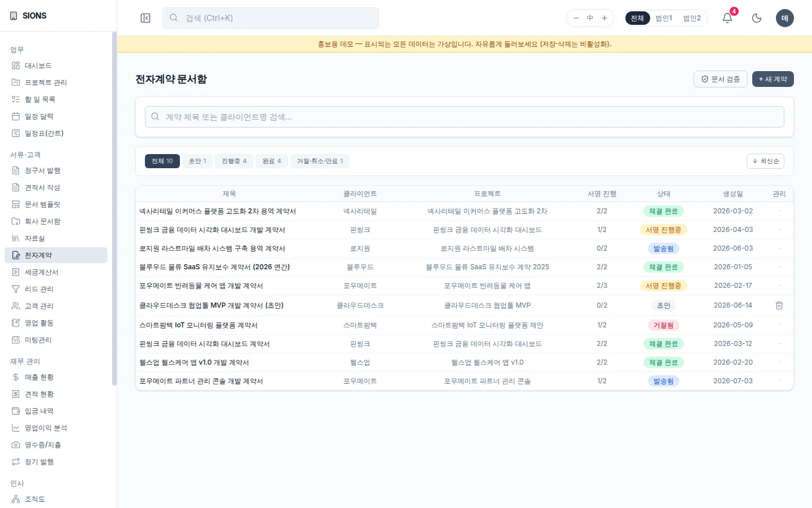Click the SIONS logo
The image size is (812, 508).
[28, 16]
